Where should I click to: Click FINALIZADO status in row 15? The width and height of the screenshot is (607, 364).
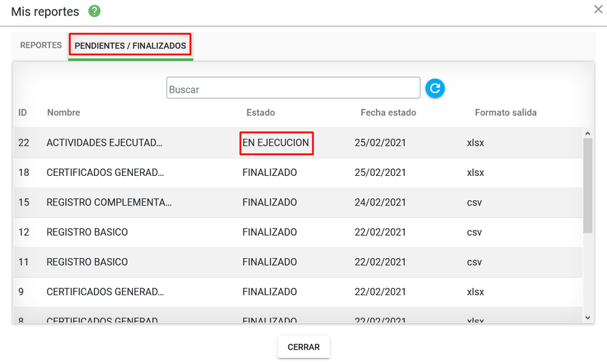coord(269,202)
